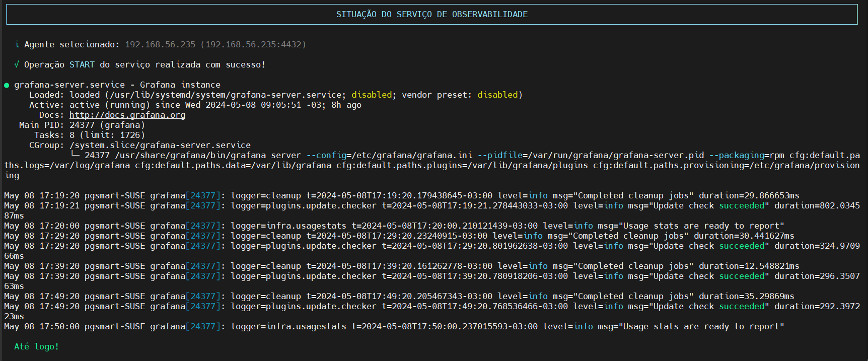Click the value duration=35.29869ms
Viewport: 868px width, 361px height.
747,296
